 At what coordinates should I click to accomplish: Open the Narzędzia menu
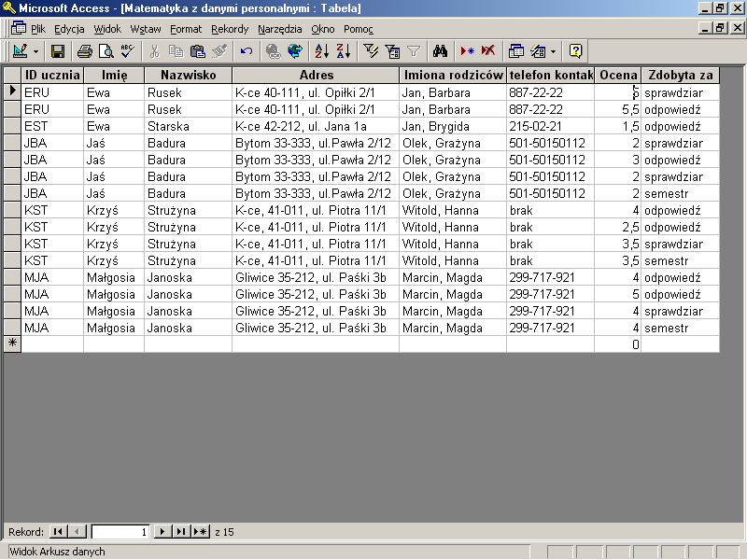coord(279,29)
